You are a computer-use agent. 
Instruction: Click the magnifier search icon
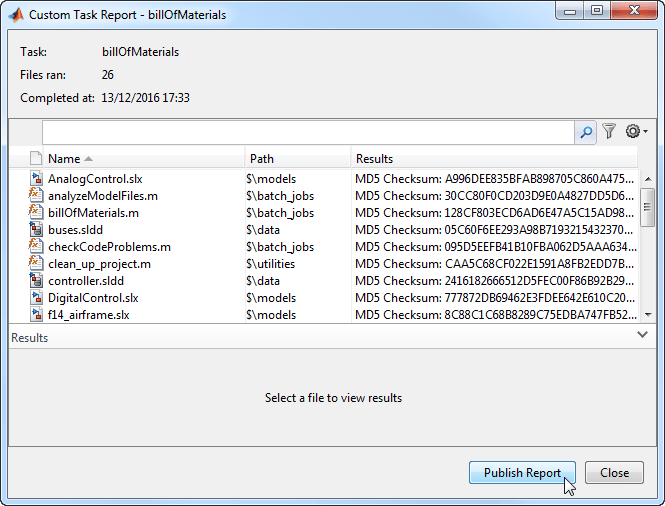(586, 132)
